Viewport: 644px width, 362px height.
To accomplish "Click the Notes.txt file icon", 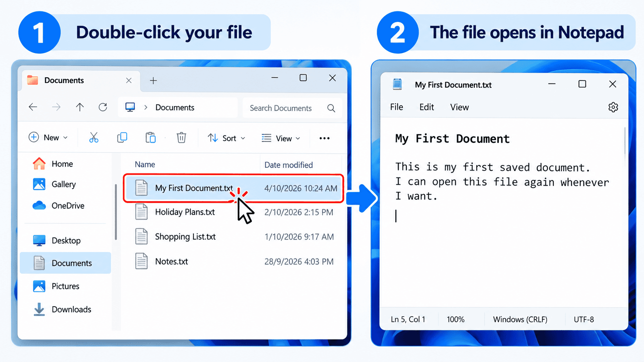I will pyautogui.click(x=141, y=261).
